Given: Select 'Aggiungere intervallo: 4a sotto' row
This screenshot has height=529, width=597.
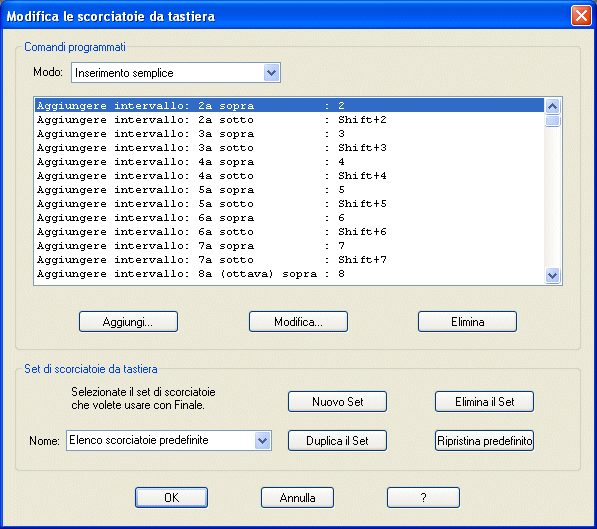Looking at the screenshot, I should coord(289,176).
